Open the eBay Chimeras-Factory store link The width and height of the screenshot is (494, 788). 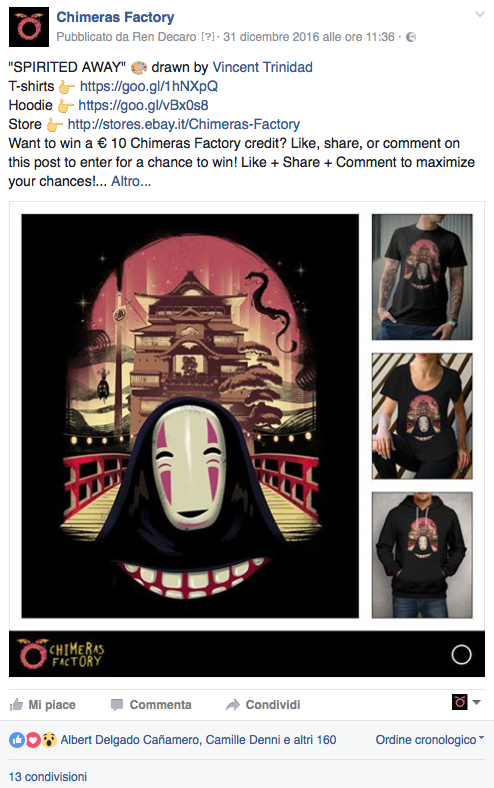point(183,124)
